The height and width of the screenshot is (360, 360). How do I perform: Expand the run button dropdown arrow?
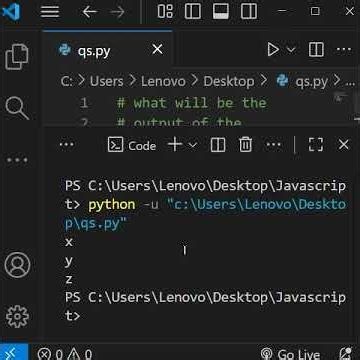point(291,50)
